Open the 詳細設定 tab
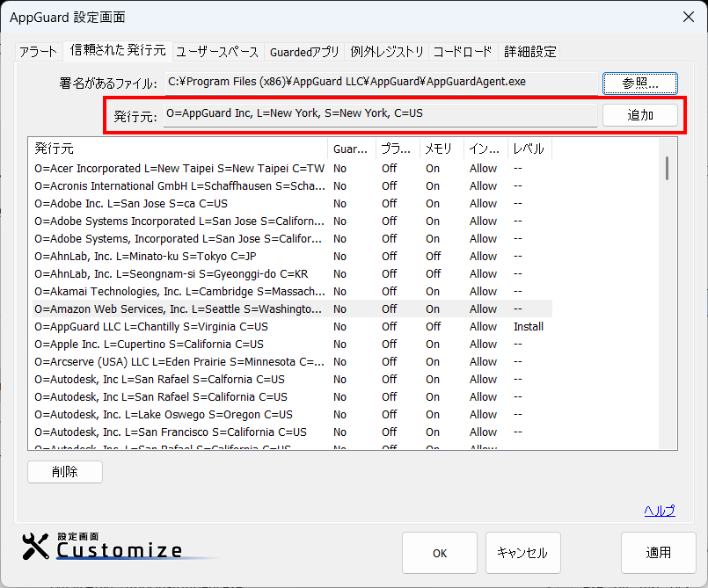This screenshot has height=588, width=708. [530, 51]
